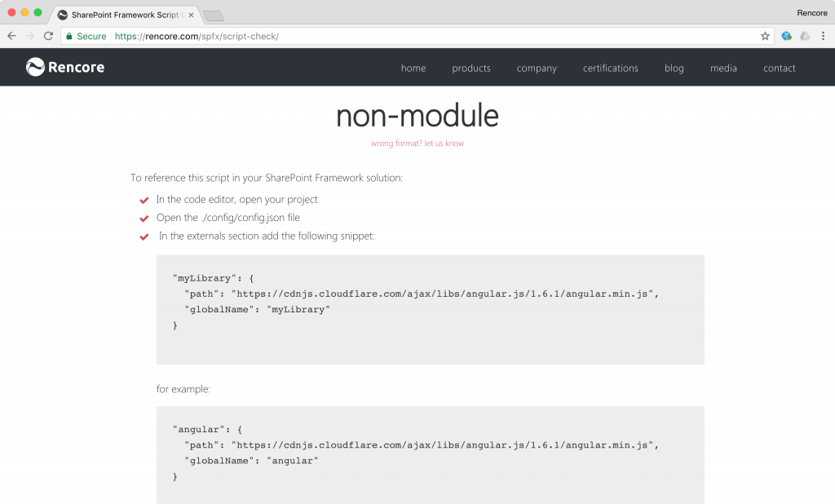This screenshot has width=835, height=504.
Task: Click the checkmark beside the config.json step
Action: (144, 218)
